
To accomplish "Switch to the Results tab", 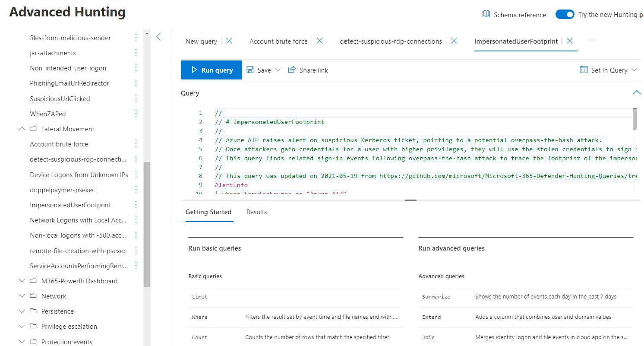I will coord(256,212).
